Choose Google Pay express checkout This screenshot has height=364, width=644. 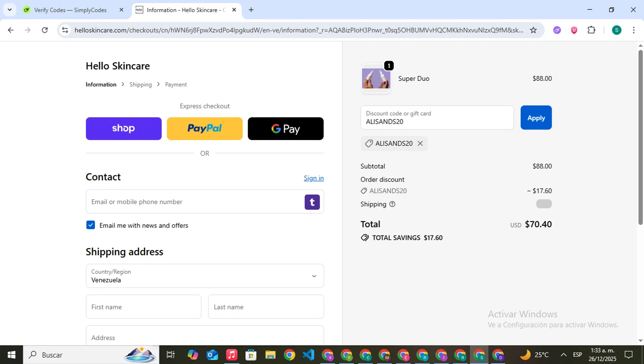(x=286, y=128)
